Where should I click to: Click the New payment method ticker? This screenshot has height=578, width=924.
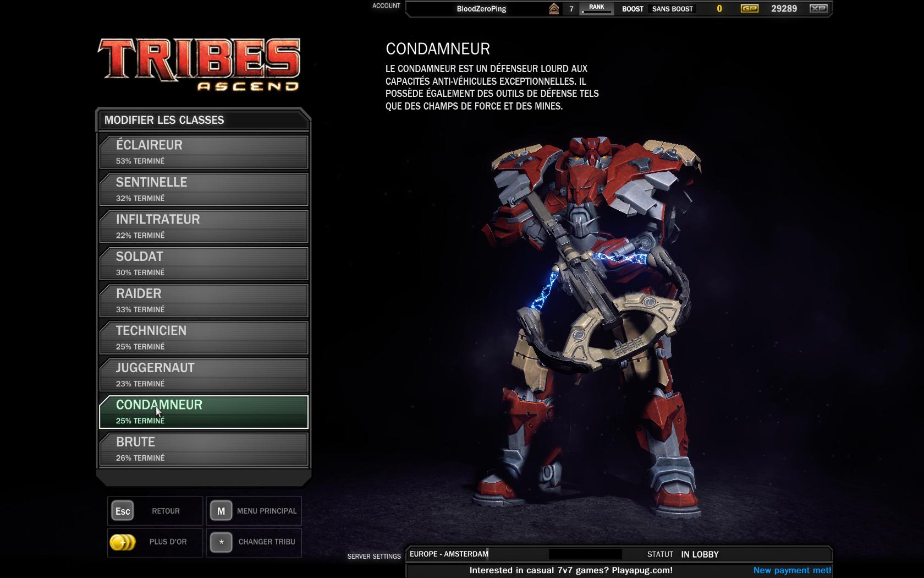792,570
